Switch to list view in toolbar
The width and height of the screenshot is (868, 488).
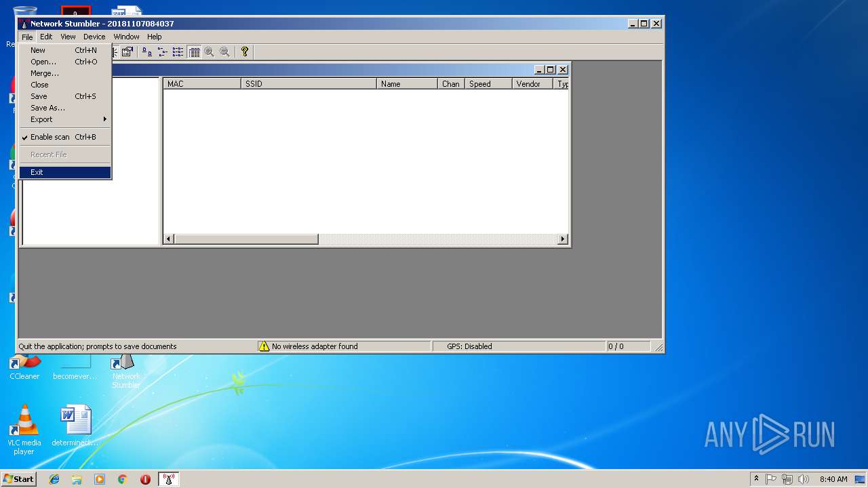click(178, 52)
